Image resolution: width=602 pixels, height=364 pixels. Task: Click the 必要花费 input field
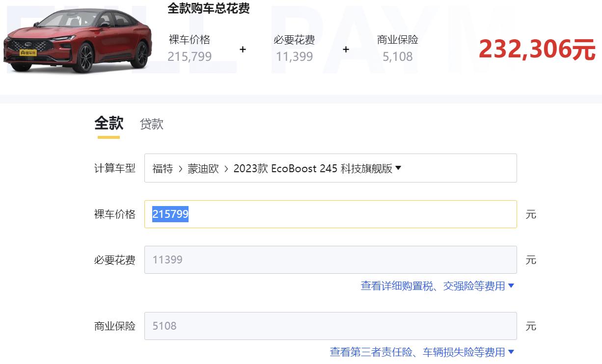pyautogui.click(x=330, y=260)
